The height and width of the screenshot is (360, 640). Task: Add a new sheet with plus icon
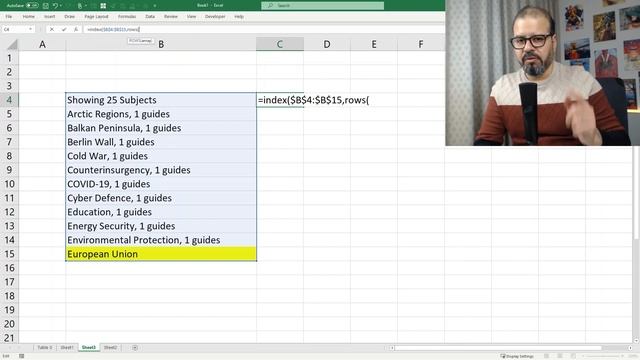[135, 348]
